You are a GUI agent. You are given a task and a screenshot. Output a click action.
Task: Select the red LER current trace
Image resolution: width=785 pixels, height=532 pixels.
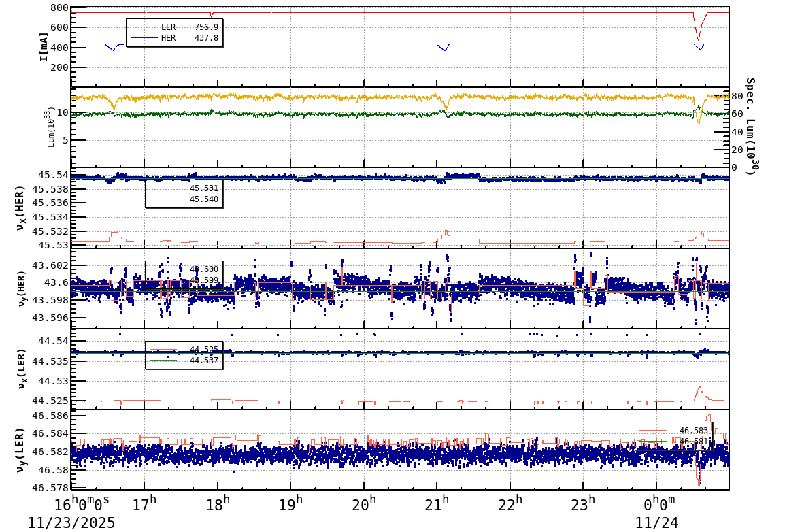pyautogui.click(x=340, y=11)
